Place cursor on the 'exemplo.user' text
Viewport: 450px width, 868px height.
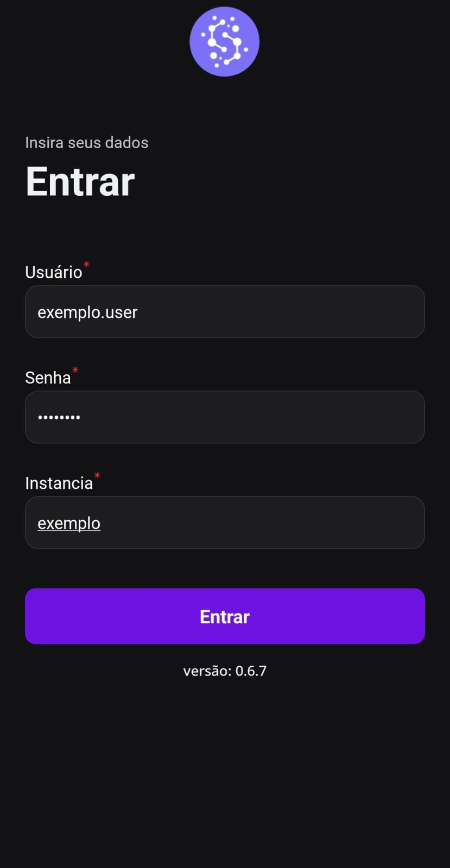87,312
